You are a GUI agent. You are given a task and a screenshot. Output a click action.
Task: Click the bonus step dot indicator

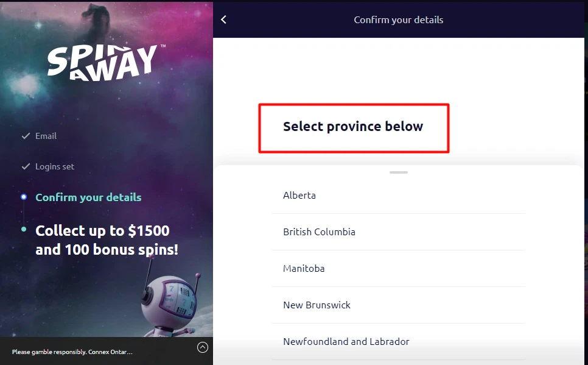24,229
